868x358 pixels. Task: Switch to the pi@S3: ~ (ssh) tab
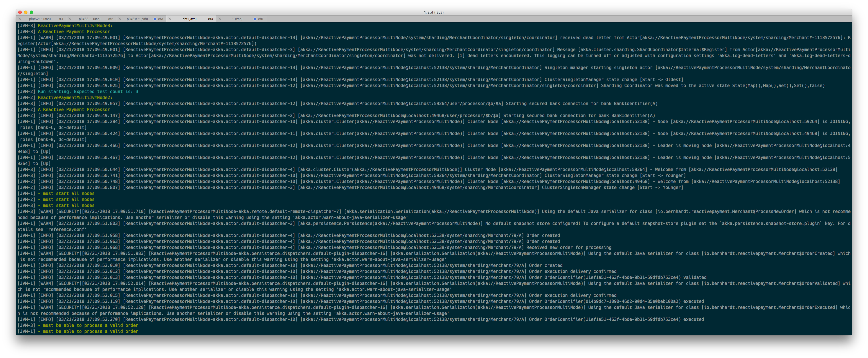90,19
